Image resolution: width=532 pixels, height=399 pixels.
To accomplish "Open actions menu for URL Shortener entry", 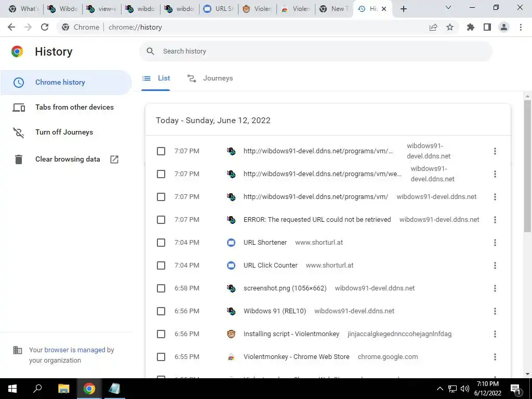I will 495,243.
